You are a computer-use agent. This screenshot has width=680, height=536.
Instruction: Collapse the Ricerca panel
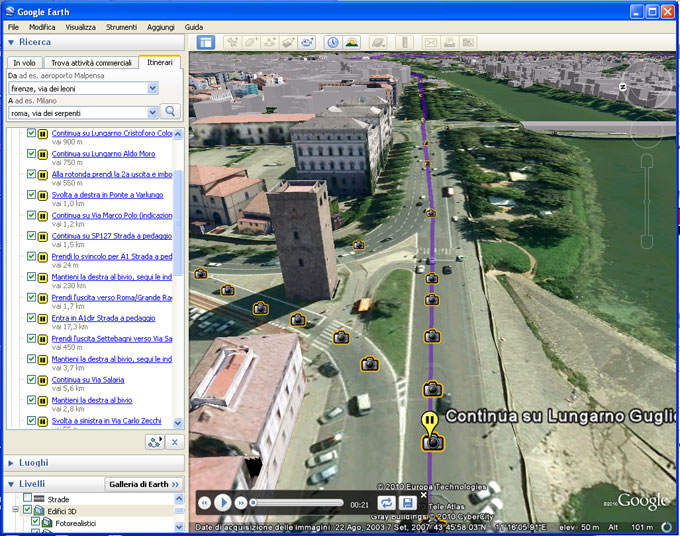[x=11, y=42]
